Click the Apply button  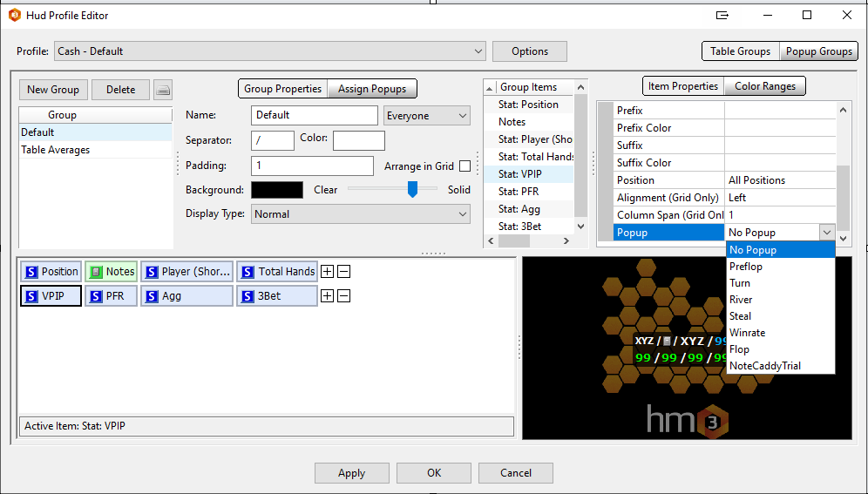(351, 473)
